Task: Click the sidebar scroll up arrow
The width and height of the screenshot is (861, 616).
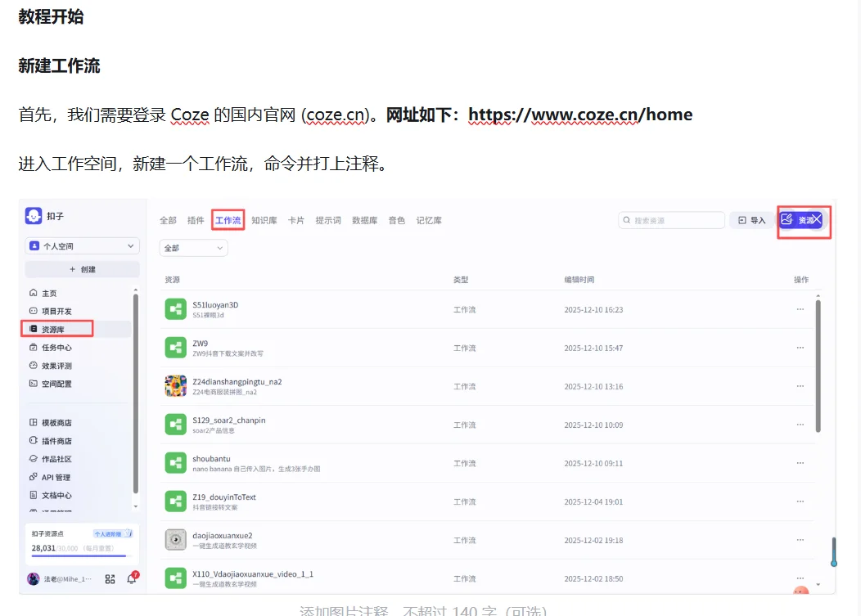Action: click(136, 290)
